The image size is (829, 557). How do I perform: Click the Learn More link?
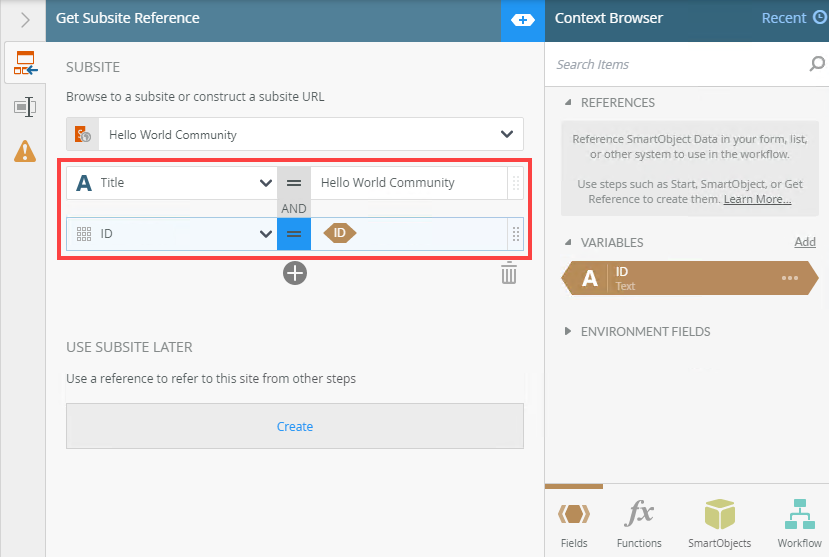point(757,200)
